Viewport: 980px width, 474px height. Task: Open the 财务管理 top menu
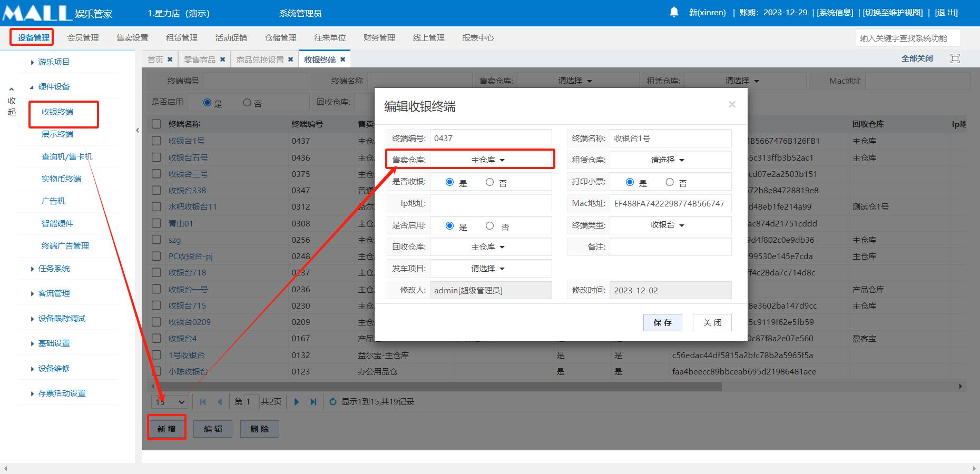pyautogui.click(x=379, y=38)
